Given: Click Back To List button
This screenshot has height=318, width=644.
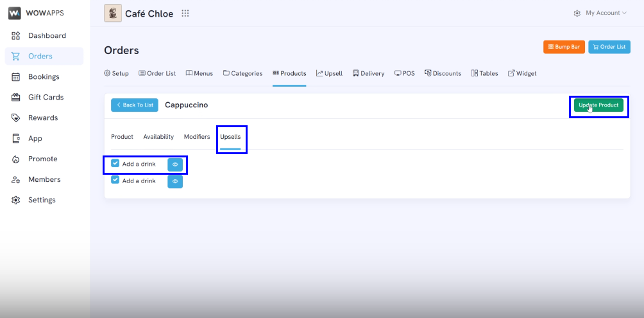Looking at the screenshot, I should (x=135, y=105).
